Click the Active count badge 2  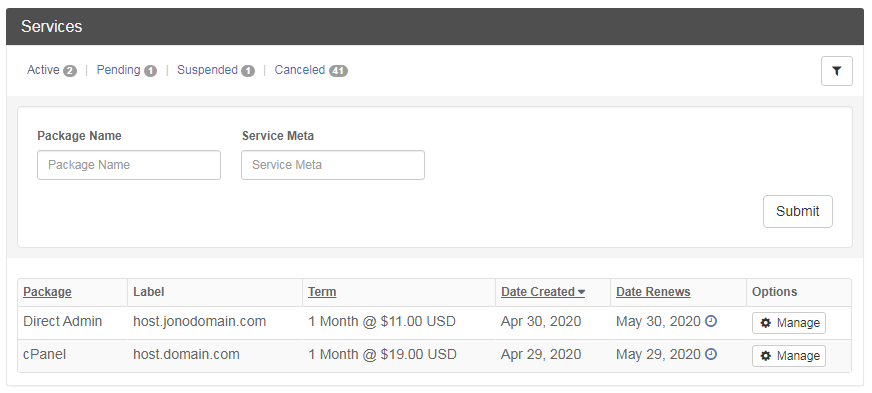[70, 71]
